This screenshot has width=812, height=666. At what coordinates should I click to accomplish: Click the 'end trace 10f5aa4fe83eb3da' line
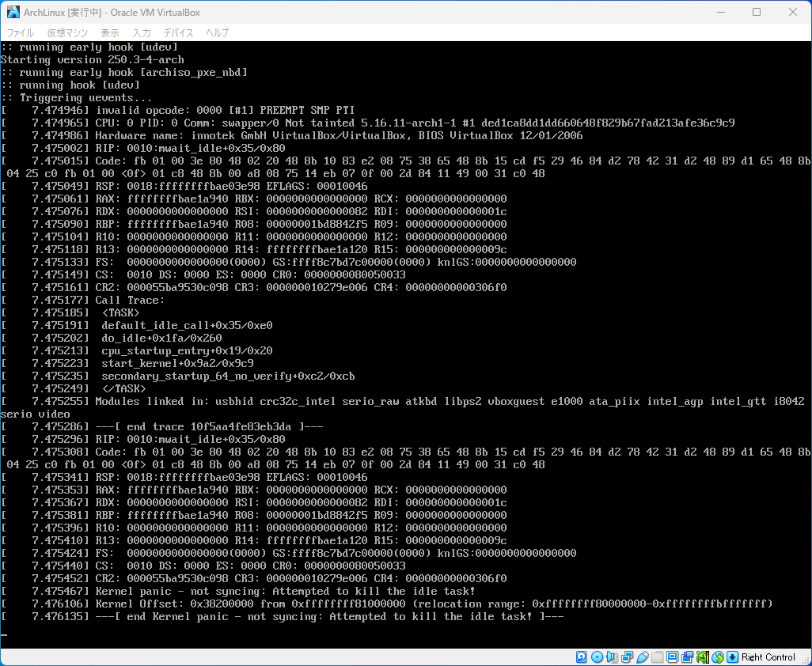[x=162, y=427]
